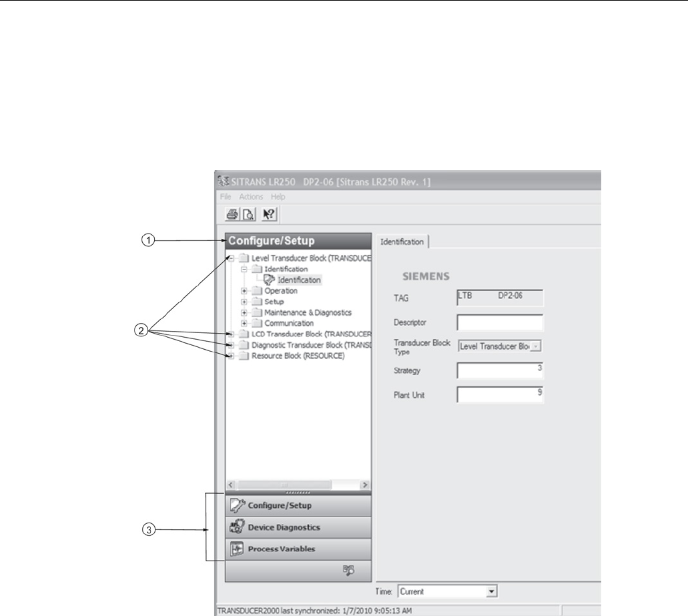Expand the Diagnostic Transducer Block node
688x616 pixels.
(232, 345)
